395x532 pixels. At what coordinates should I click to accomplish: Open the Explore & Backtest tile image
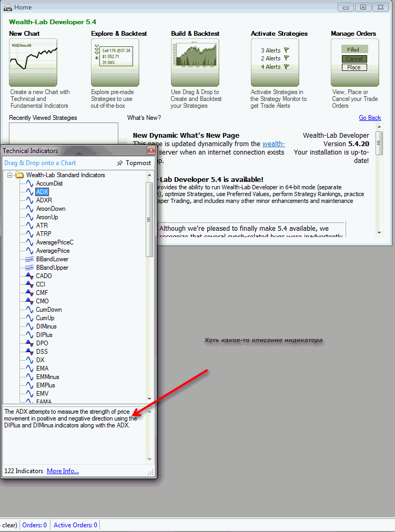pos(115,63)
